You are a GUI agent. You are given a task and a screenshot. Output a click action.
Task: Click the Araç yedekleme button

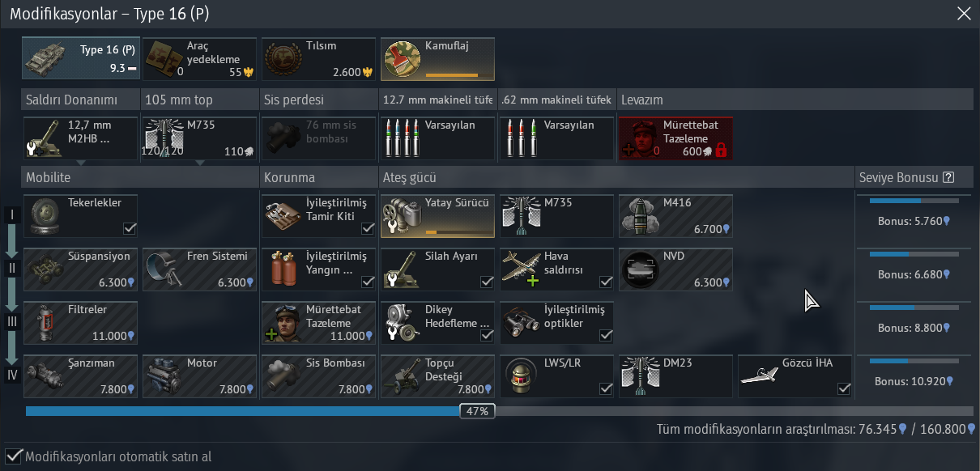[199, 59]
